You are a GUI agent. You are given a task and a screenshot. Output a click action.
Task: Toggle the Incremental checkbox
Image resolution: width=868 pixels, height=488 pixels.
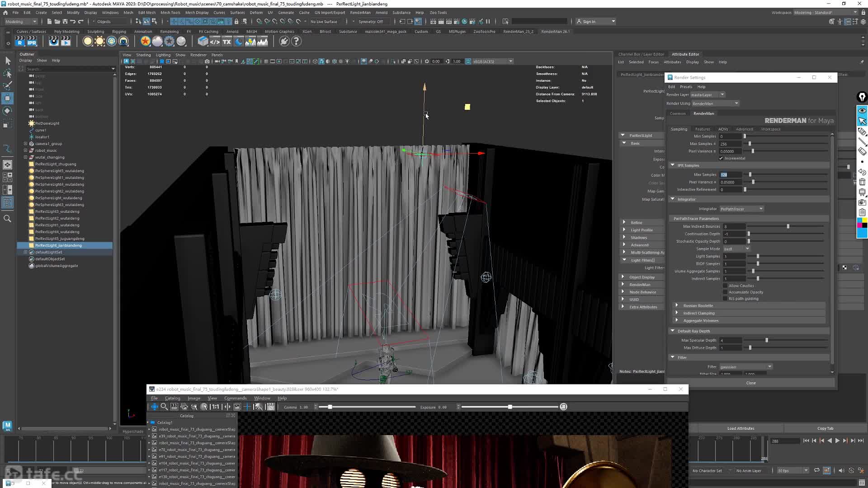(x=721, y=158)
